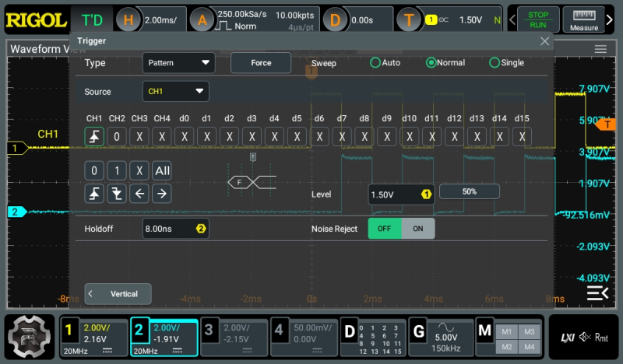The height and width of the screenshot is (364, 623).
Task: Click the right arrow pattern selector
Action: tap(161, 194)
